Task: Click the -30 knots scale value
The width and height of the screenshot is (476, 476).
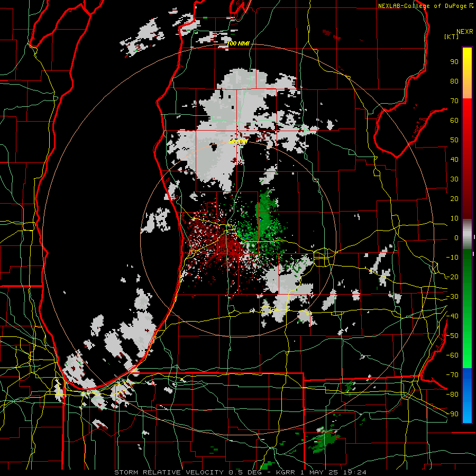Action: [452, 297]
